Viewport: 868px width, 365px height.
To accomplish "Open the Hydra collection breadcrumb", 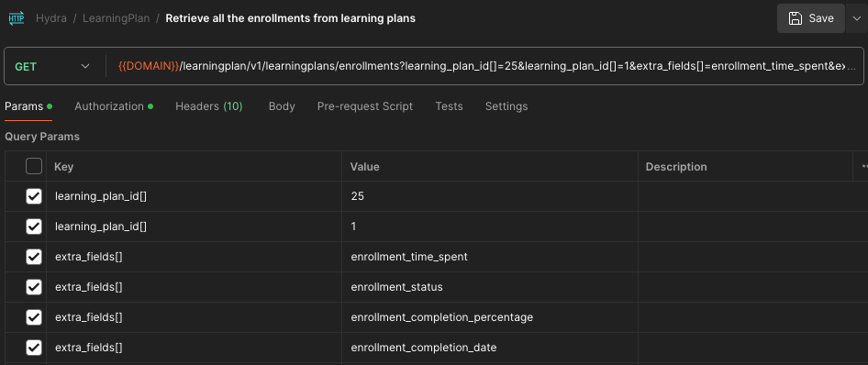I will [51, 18].
